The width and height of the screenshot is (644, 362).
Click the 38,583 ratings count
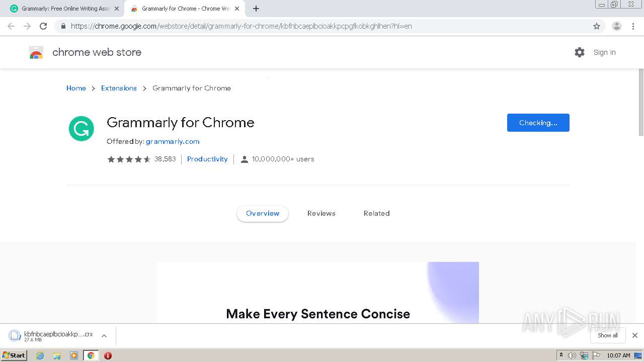(165, 159)
